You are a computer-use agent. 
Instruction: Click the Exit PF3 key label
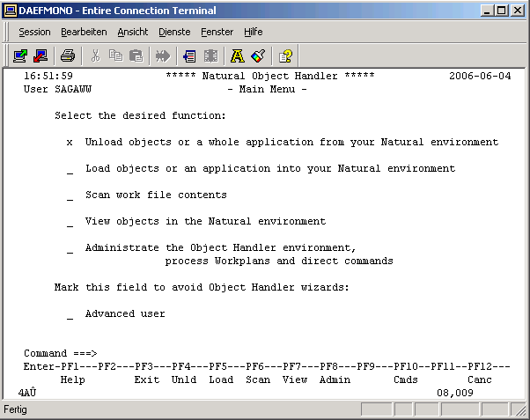tap(147, 379)
